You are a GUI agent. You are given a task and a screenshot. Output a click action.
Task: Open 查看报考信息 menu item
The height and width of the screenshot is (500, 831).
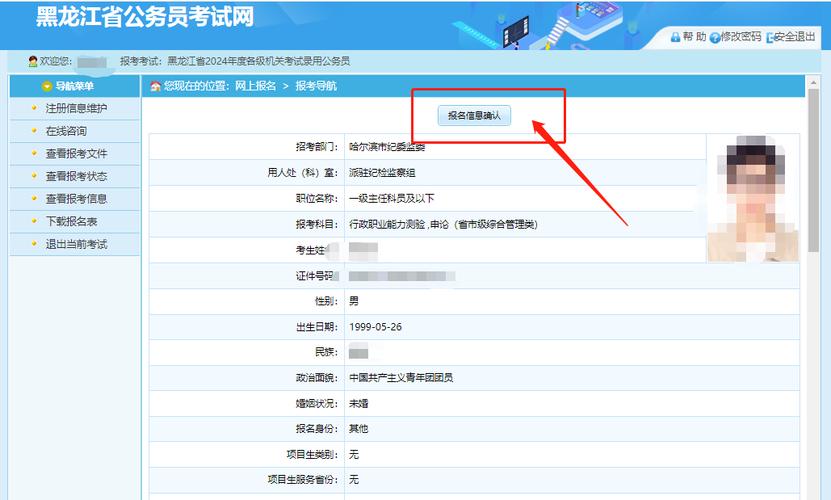pyautogui.click(x=76, y=199)
